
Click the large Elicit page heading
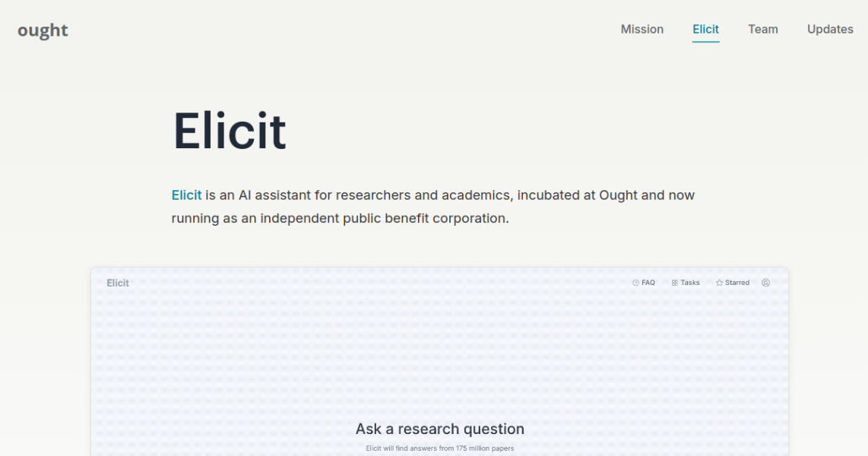pyautogui.click(x=230, y=131)
